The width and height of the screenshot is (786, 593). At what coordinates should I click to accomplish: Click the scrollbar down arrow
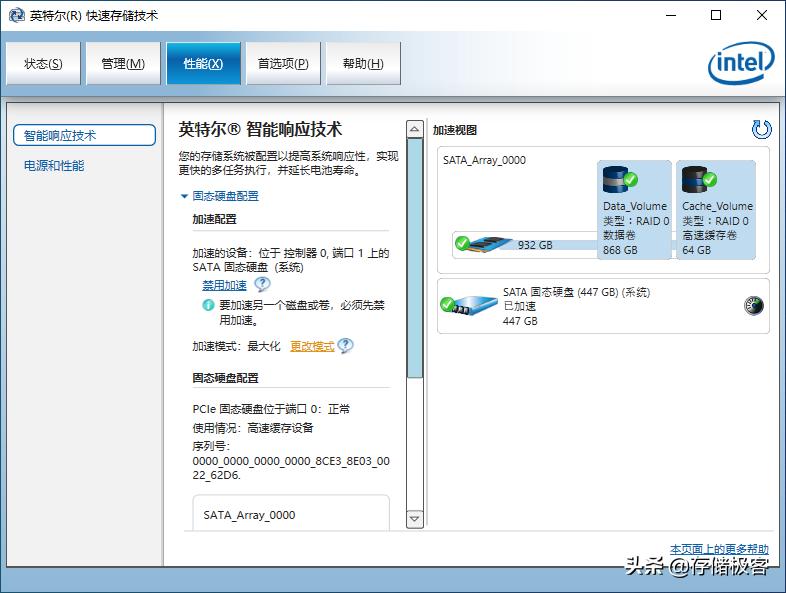pos(415,518)
